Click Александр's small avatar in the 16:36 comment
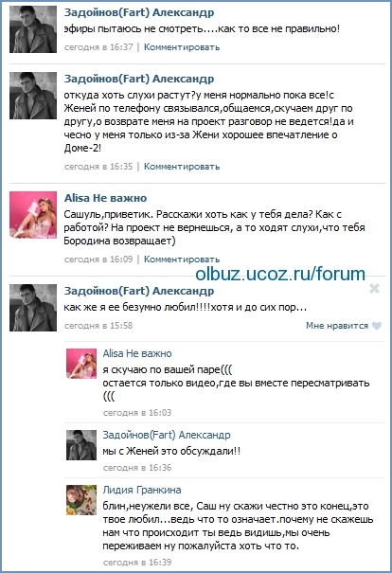Viewport: 392px width, 573px height. (81, 445)
